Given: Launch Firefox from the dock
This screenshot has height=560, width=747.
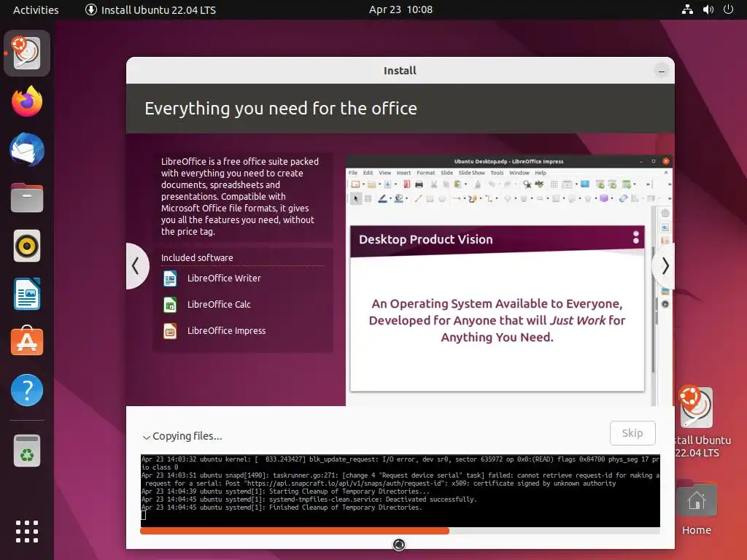Looking at the screenshot, I should click(27, 101).
